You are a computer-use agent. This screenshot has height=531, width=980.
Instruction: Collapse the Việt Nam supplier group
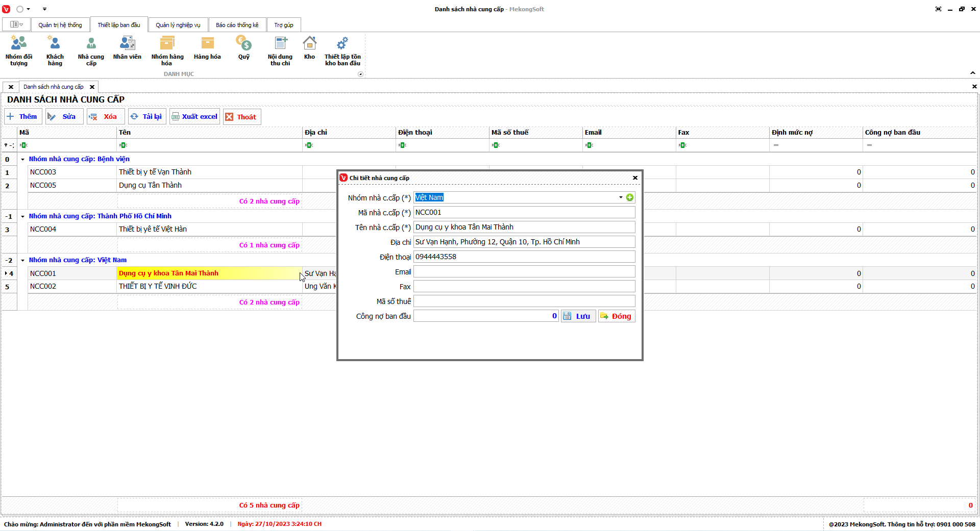(22, 260)
